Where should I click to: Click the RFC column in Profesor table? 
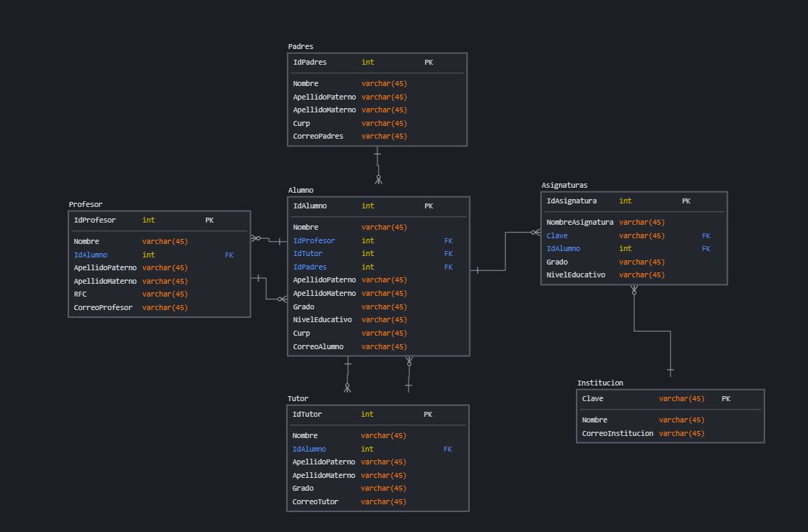pos(80,294)
